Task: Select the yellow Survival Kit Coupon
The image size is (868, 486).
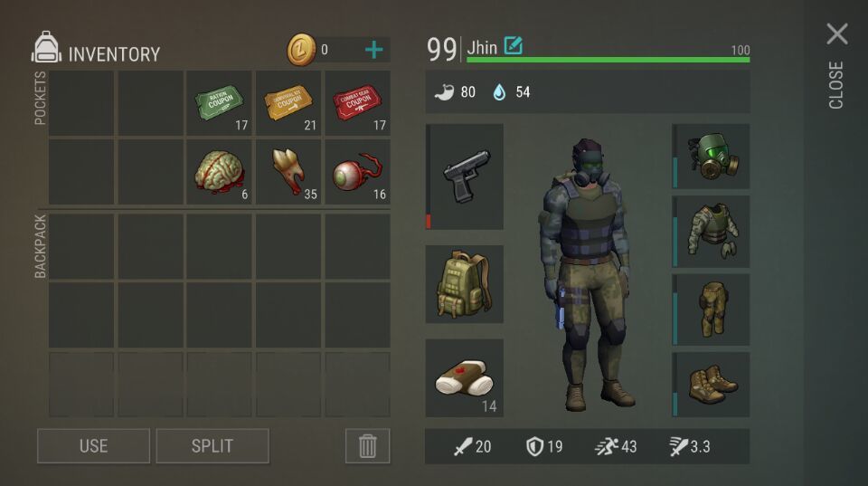Action: [288, 103]
